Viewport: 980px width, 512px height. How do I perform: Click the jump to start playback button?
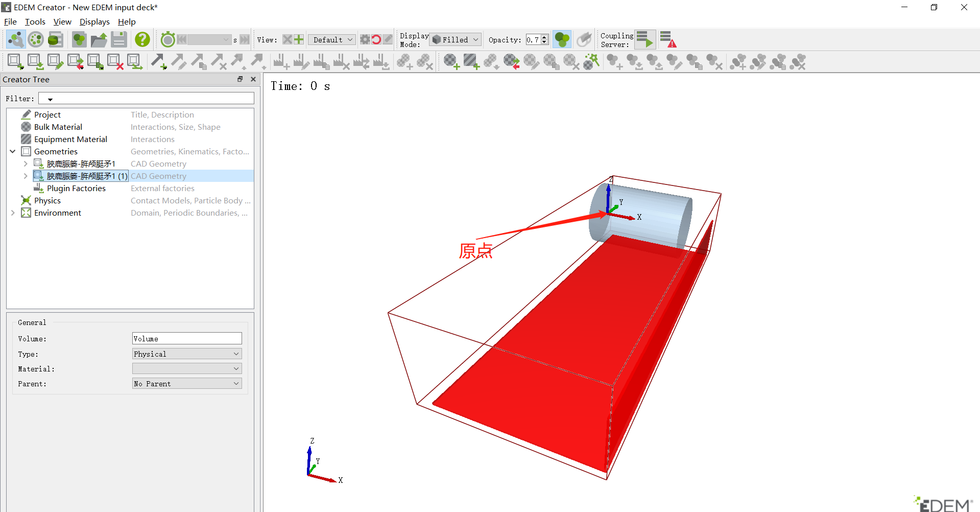[182, 39]
